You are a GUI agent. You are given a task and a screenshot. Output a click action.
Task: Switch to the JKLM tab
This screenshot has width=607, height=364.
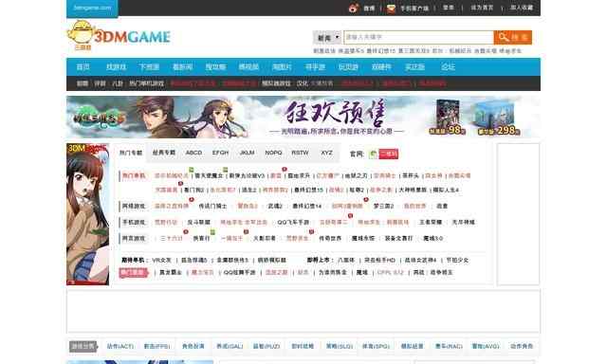(247, 153)
